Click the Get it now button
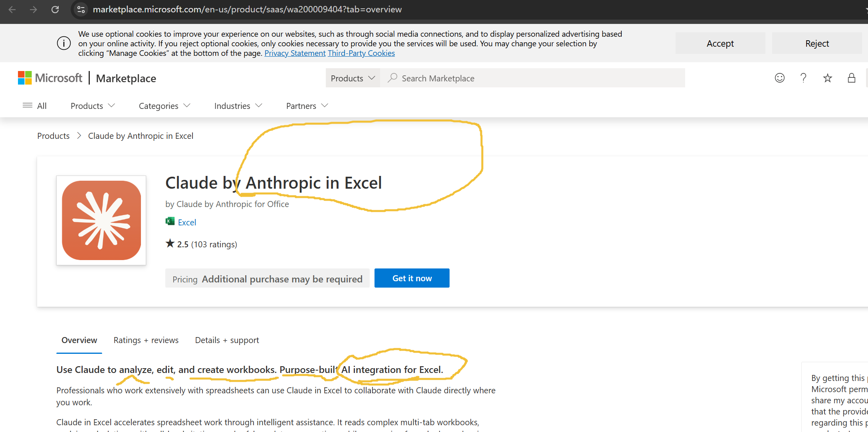This screenshot has height=432, width=868. click(x=412, y=278)
